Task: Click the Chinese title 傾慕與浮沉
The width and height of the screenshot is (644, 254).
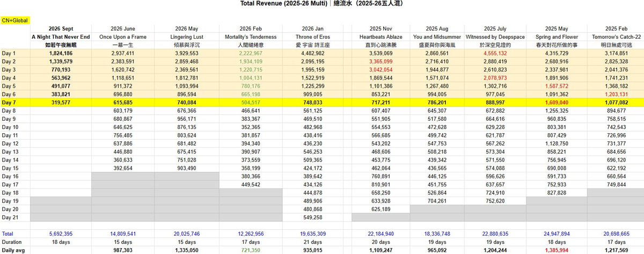Action: pos(188,45)
